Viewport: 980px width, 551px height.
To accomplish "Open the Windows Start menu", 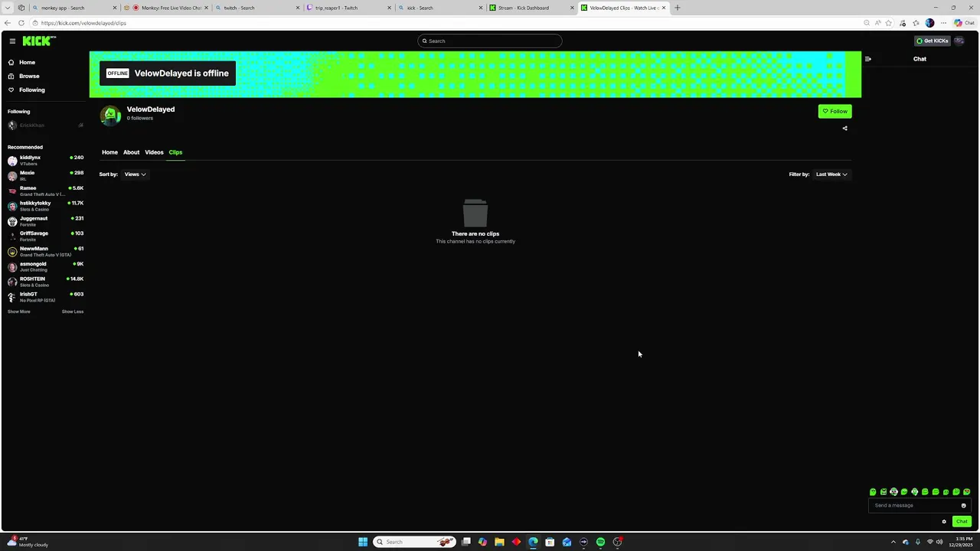I will click(363, 542).
